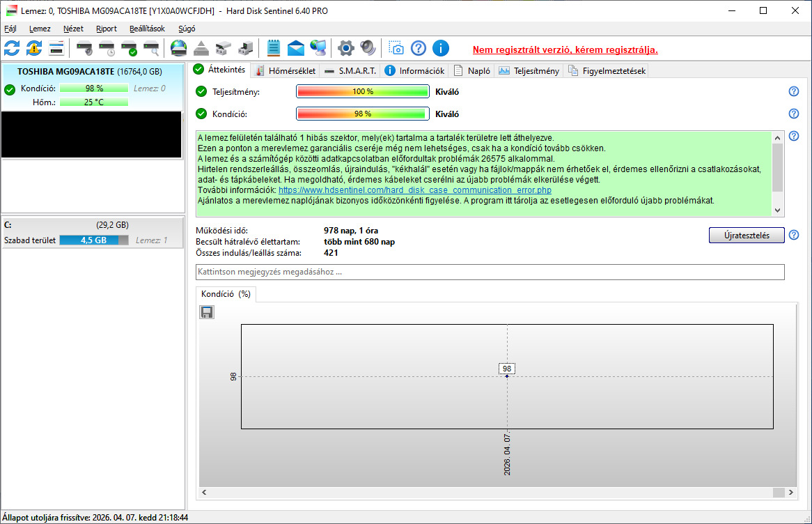The image size is (812, 524).
Task: Click the Szabad terület 4,5 GB bar
Action: click(94, 240)
